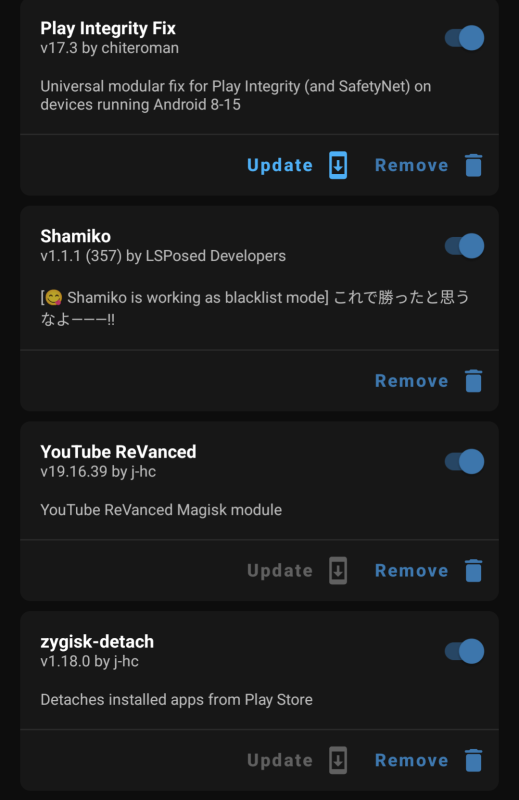Select the Remove label for YouTube ReVanced
This screenshot has width=519, height=800.
[x=412, y=571]
